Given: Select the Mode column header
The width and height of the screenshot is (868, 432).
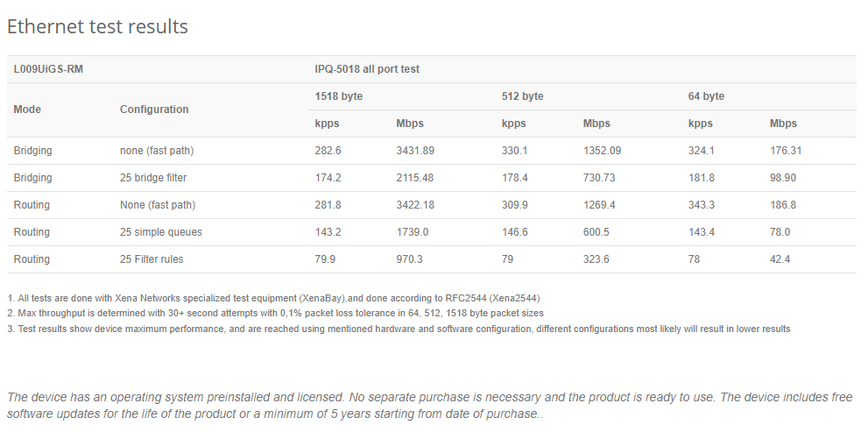Looking at the screenshot, I should [27, 110].
